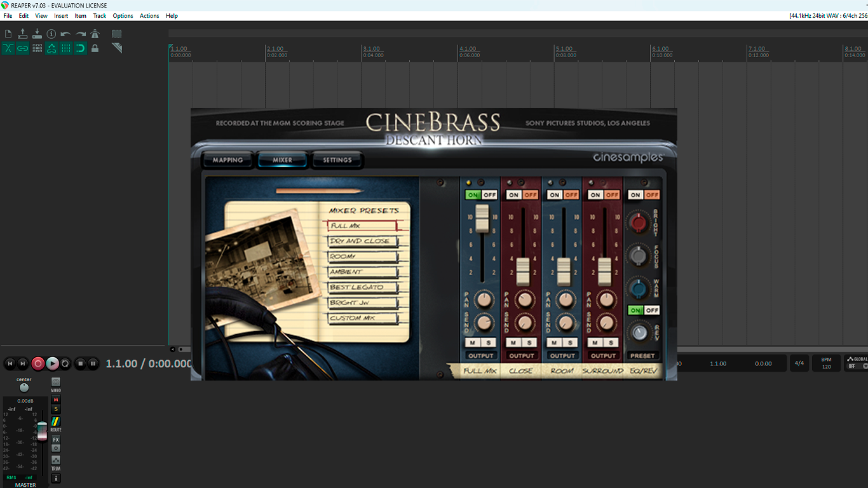The image size is (868, 488).
Task: Toggle grid lines icon
Action: point(65,48)
